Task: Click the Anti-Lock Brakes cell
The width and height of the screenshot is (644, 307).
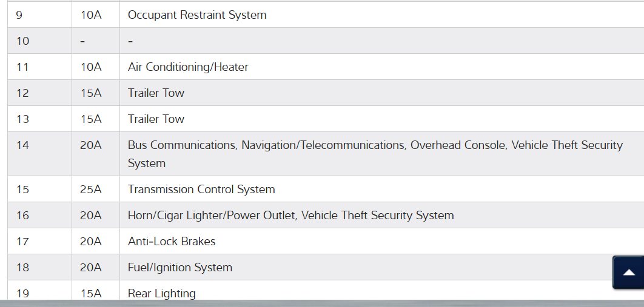Action: pyautogui.click(x=172, y=242)
